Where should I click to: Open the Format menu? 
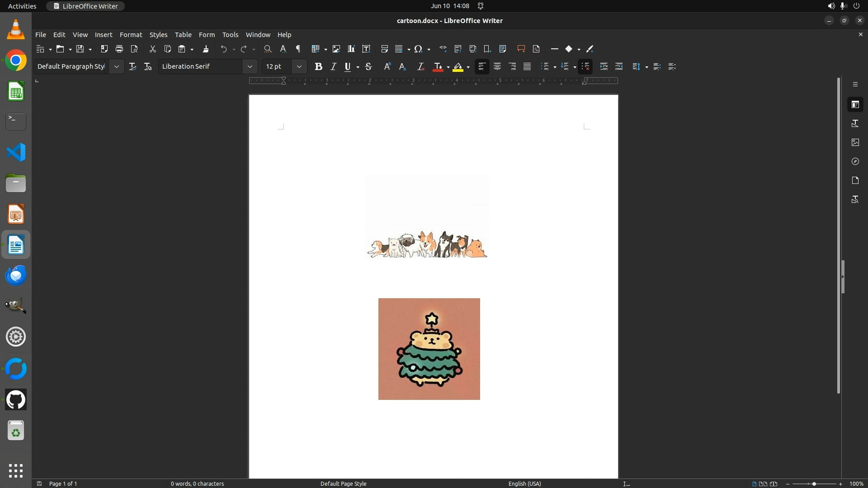click(x=131, y=35)
